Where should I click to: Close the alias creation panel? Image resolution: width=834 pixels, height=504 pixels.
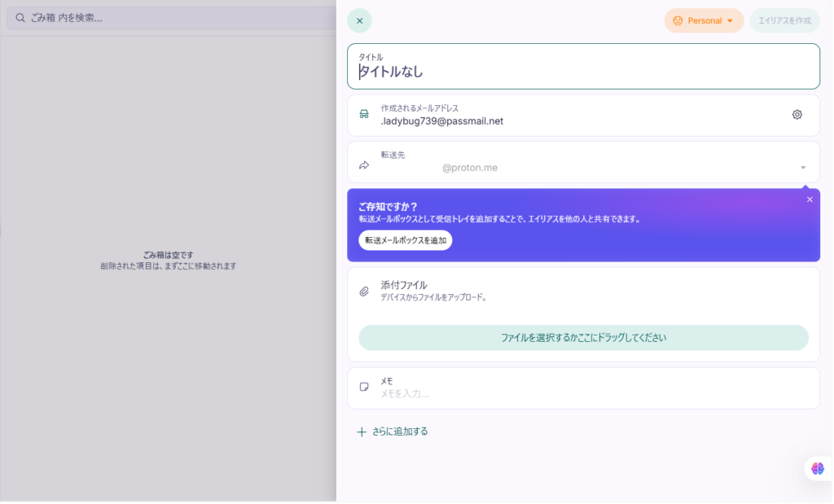(359, 20)
